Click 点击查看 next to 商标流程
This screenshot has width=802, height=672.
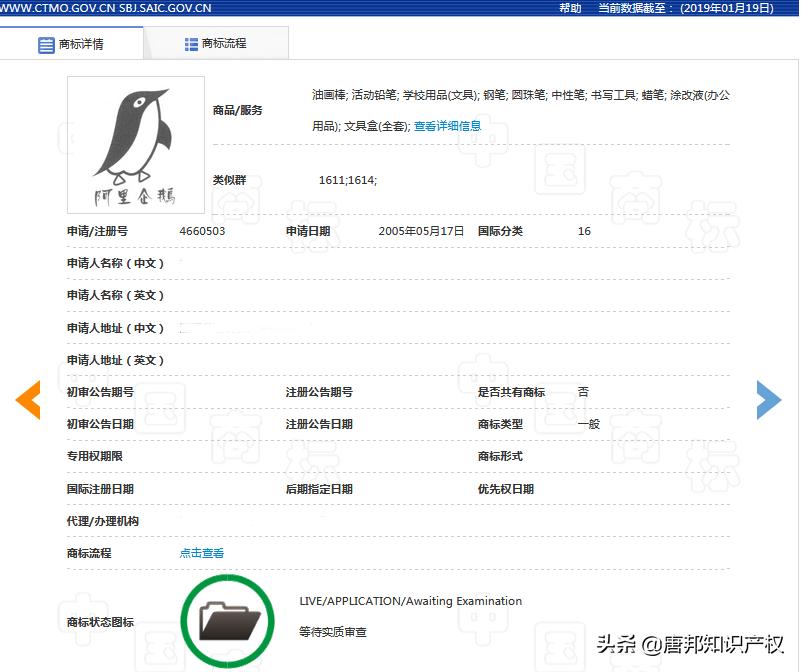(199, 552)
